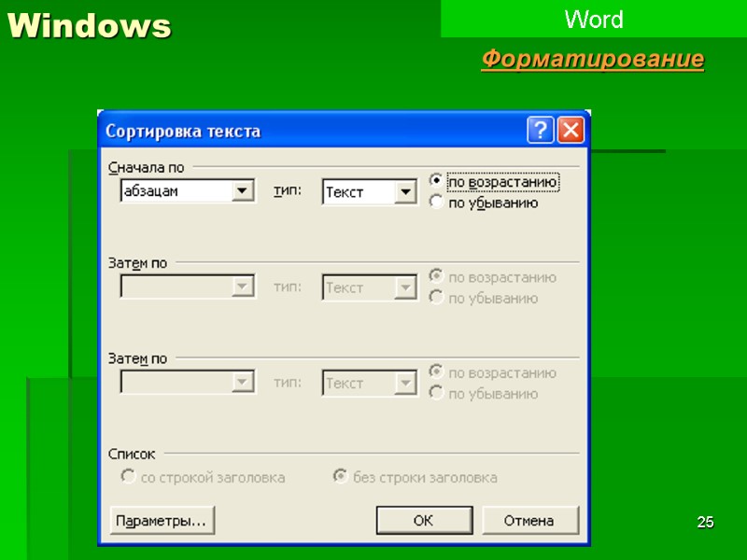This screenshot has width=747, height=560.
Task: Open the абзацам dropdown arrow
Action: click(x=243, y=190)
